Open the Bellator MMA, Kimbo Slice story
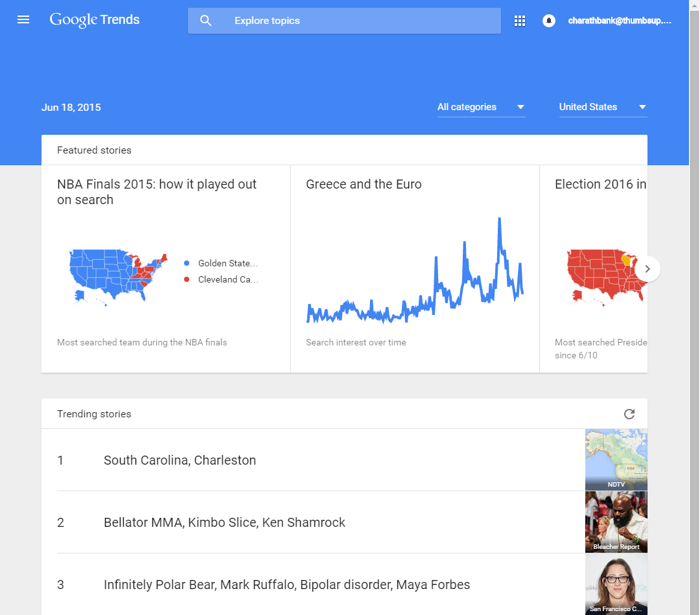Screen dimensions: 700x615 [x=224, y=523]
